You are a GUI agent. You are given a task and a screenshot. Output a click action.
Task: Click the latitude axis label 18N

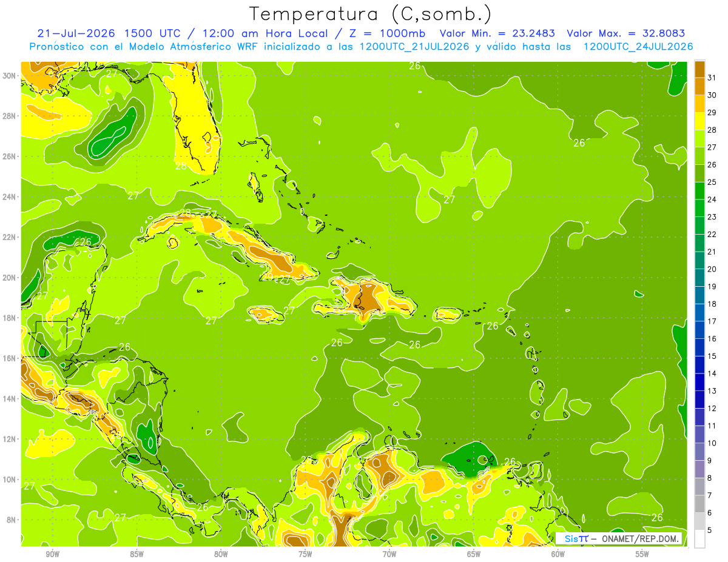9,318
